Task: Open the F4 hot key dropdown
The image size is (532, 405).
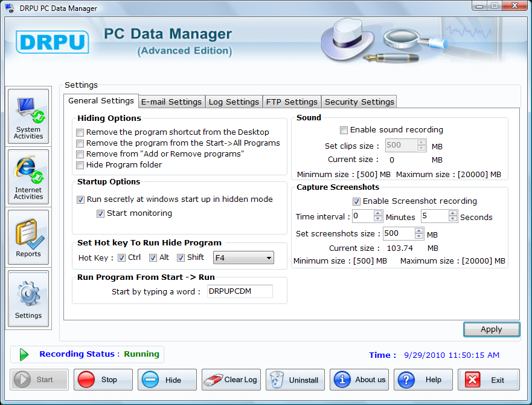Action: tap(243, 258)
